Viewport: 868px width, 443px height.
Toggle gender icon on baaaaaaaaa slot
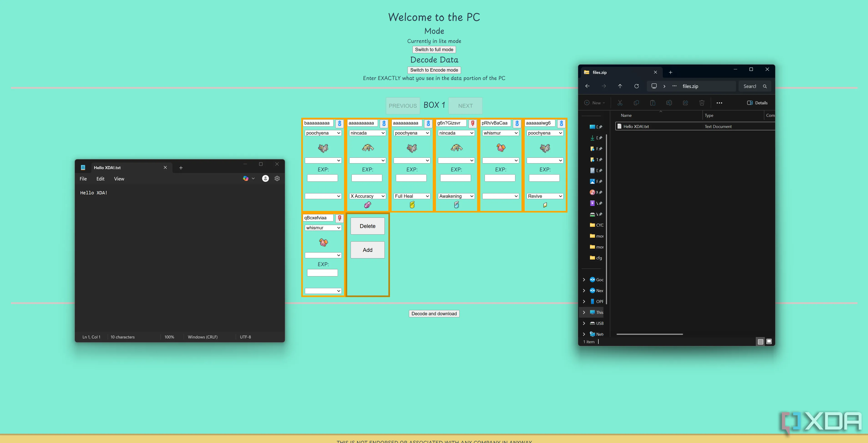pyautogui.click(x=339, y=124)
